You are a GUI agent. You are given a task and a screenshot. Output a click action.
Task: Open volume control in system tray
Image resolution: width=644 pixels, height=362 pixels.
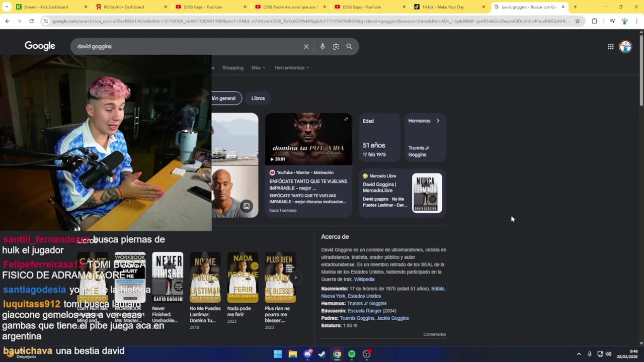coord(608,354)
